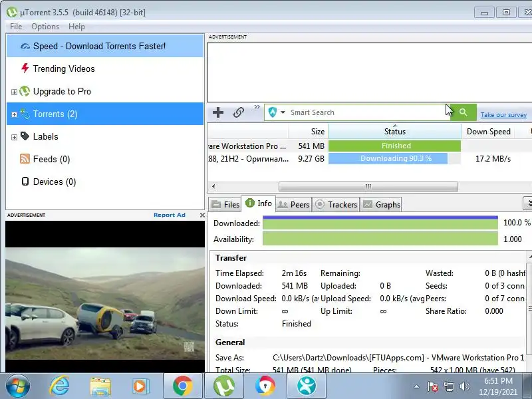The width and height of the screenshot is (532, 399).
Task: Expand the Torrents (2) tree node
Action: [14, 114]
